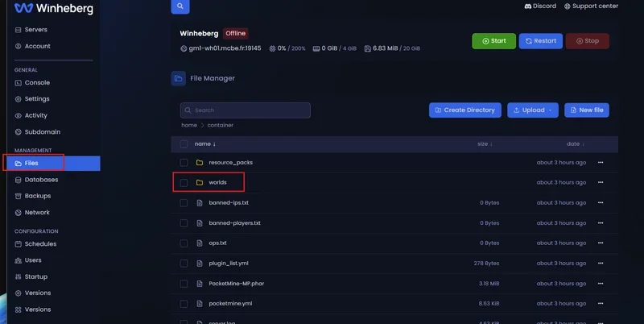This screenshot has width=644, height=324.
Task: Sort files by date column
Action: [575, 144]
